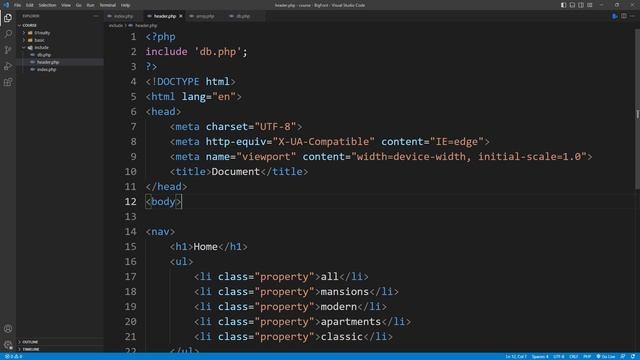Image resolution: width=640 pixels, height=360 pixels.
Task: Switch to the third editor tab
Action: coord(205,16)
